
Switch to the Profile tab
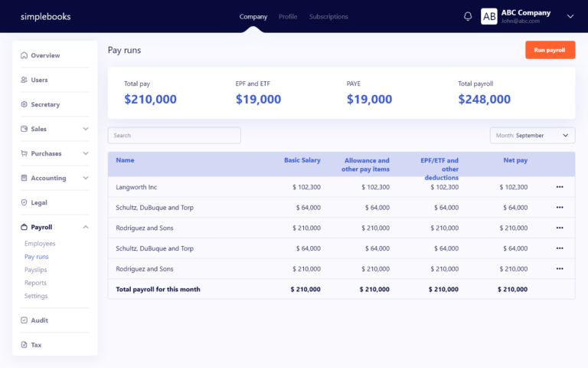(x=288, y=16)
